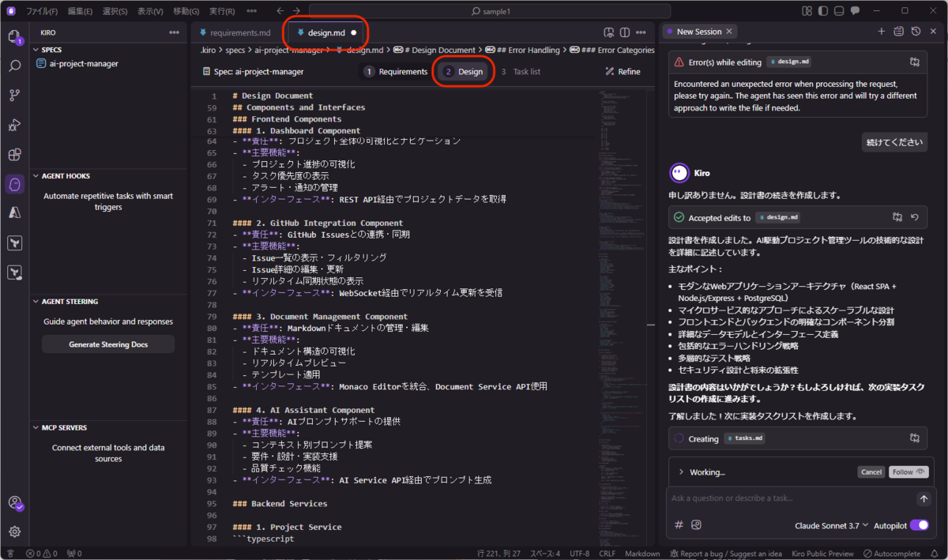Add context with the # icon
Screen dimensions: 948x560
pyautogui.click(x=679, y=524)
